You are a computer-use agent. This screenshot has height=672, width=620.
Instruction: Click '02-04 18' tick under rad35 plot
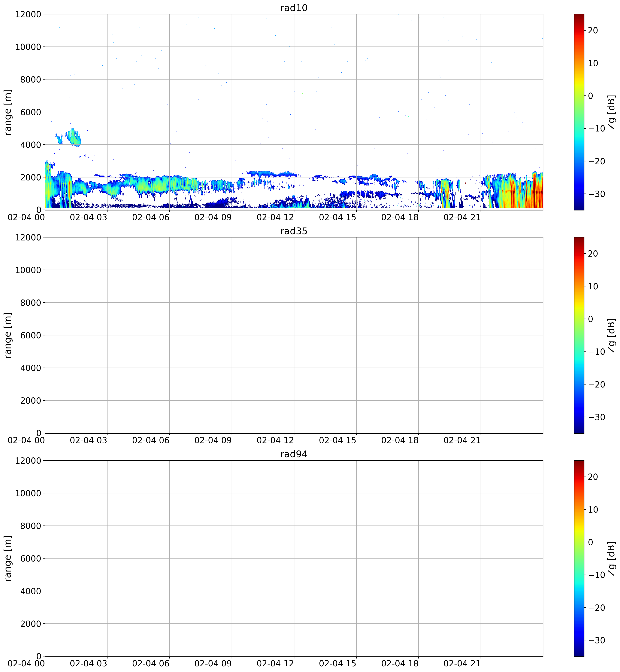(x=400, y=440)
